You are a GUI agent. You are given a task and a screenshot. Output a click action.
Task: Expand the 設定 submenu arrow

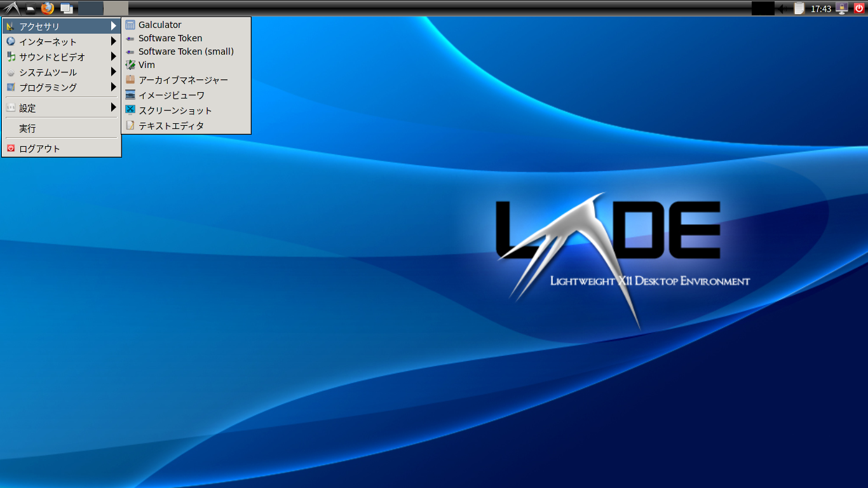(x=114, y=107)
